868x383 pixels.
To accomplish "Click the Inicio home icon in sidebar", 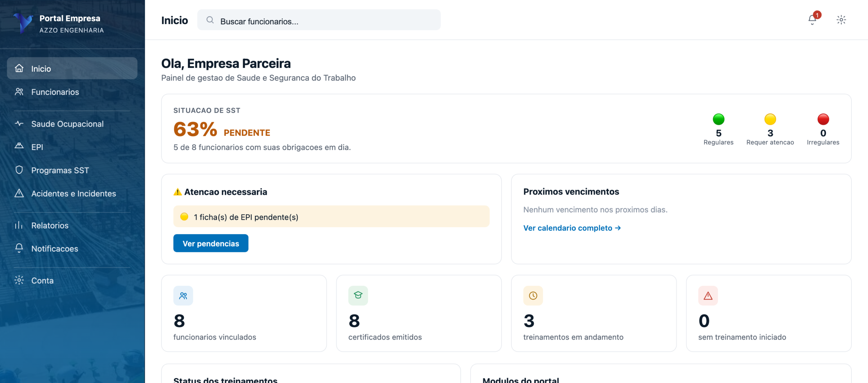I will (x=19, y=68).
